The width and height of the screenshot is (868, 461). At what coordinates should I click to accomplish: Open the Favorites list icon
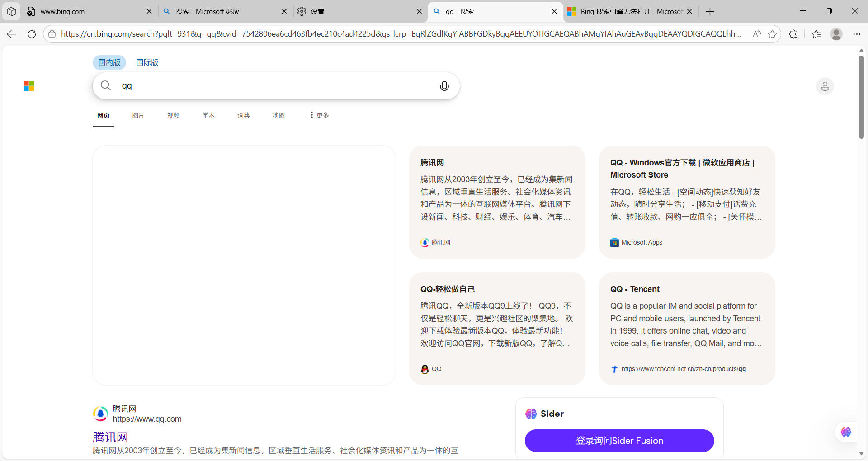click(816, 34)
